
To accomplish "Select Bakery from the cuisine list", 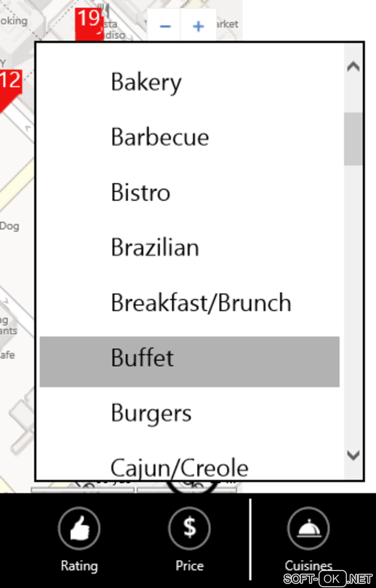I will pyautogui.click(x=146, y=82).
